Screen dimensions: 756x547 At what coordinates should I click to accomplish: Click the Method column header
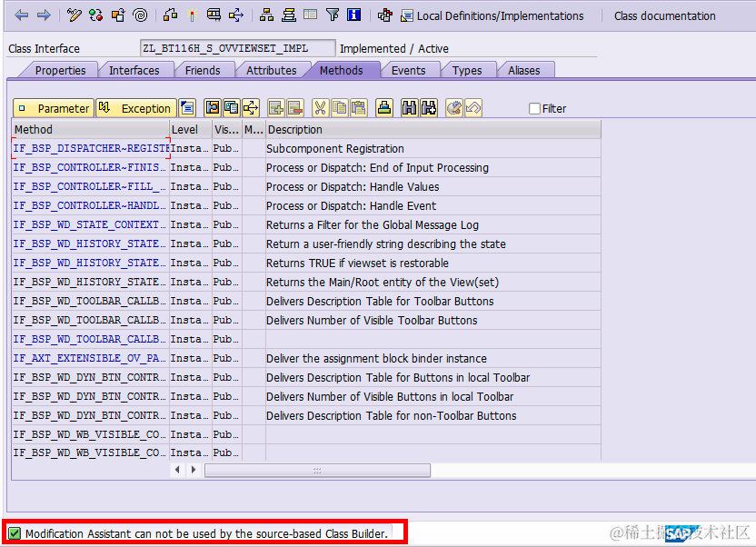point(91,129)
